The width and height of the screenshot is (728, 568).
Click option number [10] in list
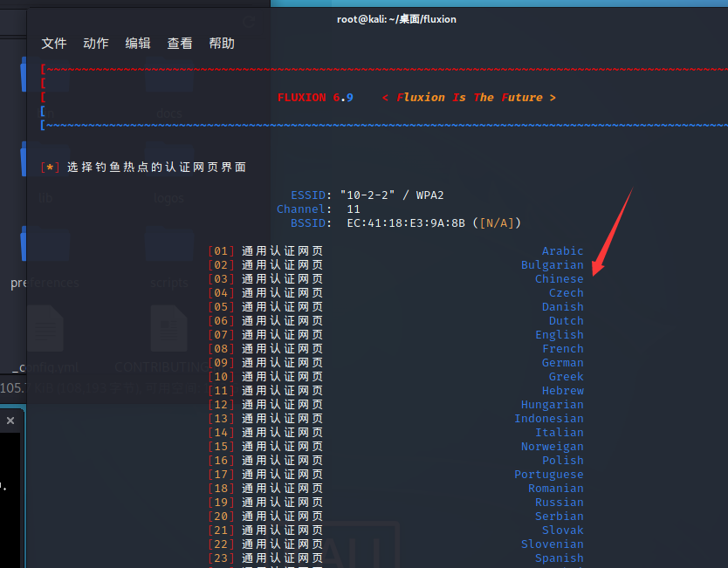pyautogui.click(x=221, y=376)
